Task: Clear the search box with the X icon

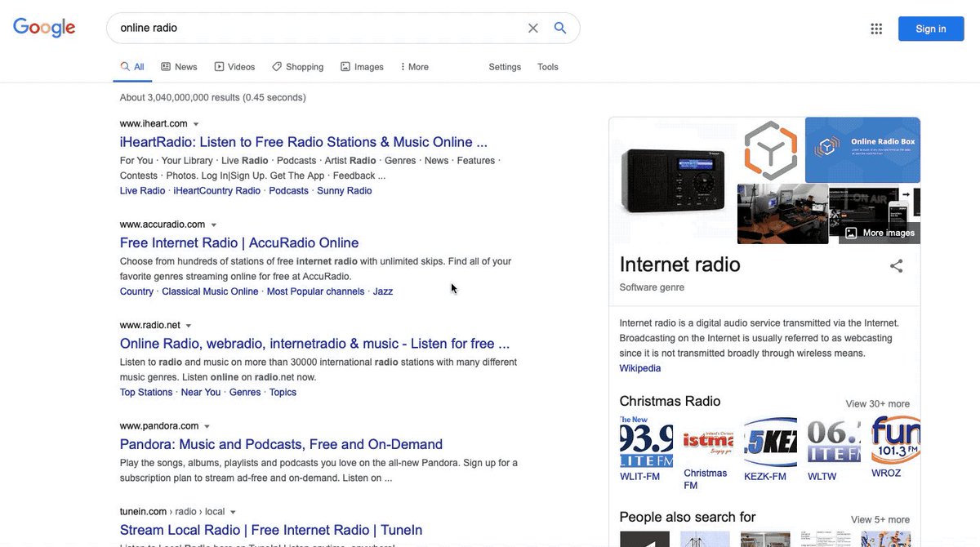Action: pos(533,28)
